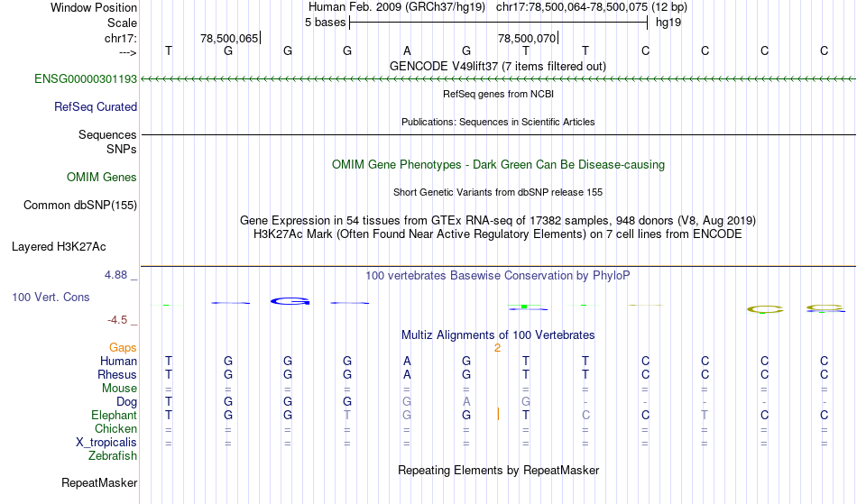The height and width of the screenshot is (504, 857).
Task: Click the orange Gaps label
Action: 123,347
